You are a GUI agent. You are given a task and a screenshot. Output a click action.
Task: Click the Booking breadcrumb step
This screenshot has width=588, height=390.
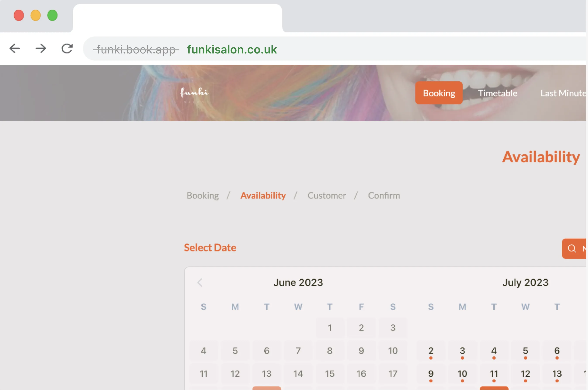202,195
